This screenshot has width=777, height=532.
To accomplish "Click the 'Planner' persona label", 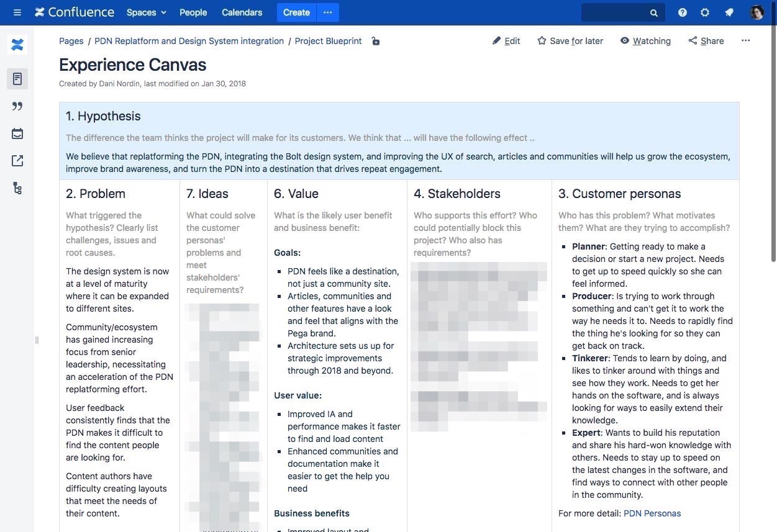I will [x=588, y=246].
